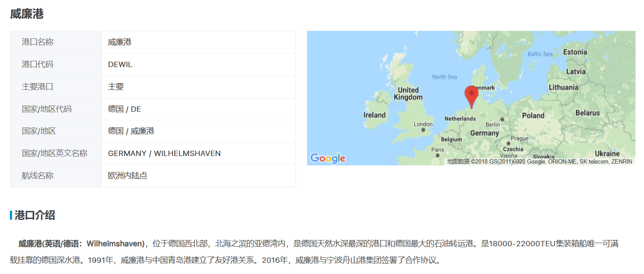The image size is (644, 274).
Task: Click the Poland label on the map
Action: (x=533, y=115)
